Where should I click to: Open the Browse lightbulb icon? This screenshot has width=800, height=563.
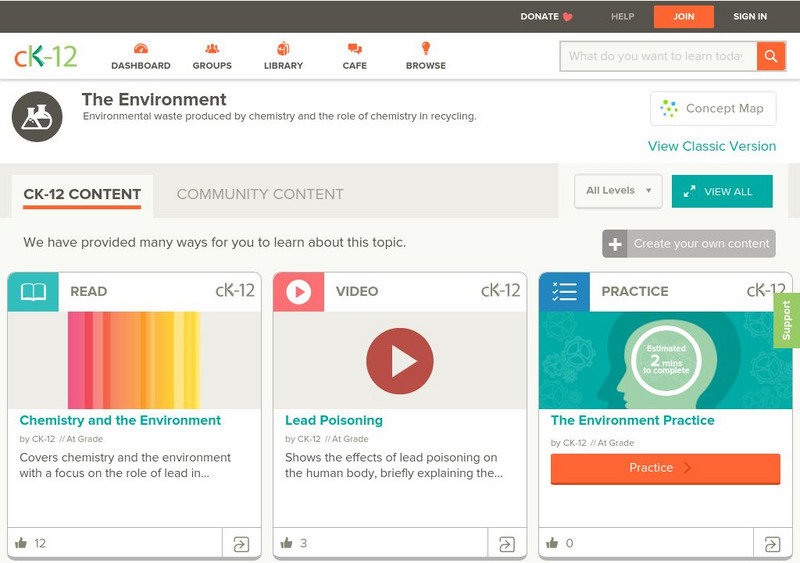(426, 48)
